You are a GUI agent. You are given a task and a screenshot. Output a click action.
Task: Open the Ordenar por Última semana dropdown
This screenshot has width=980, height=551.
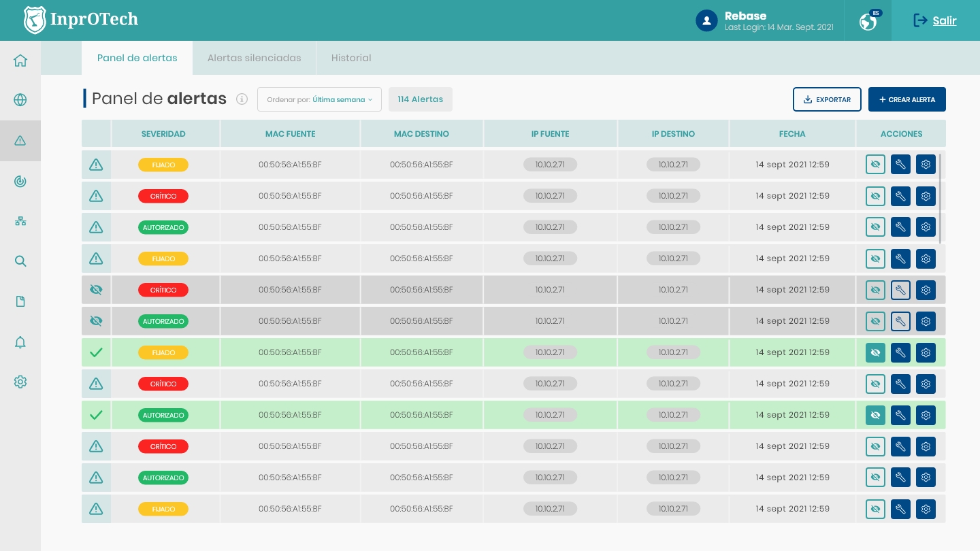click(319, 99)
